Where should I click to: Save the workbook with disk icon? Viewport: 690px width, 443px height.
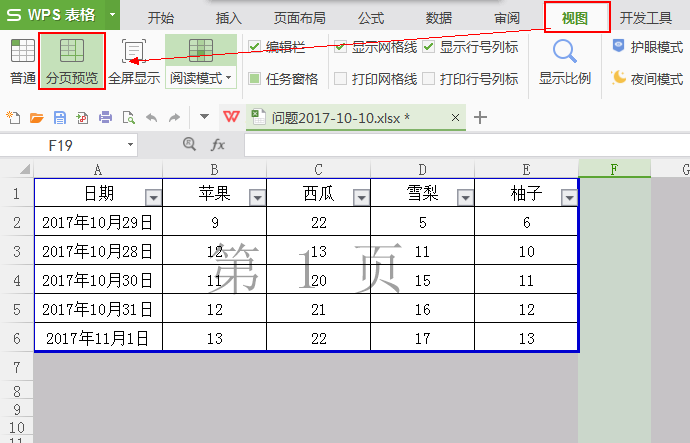[x=60, y=117]
